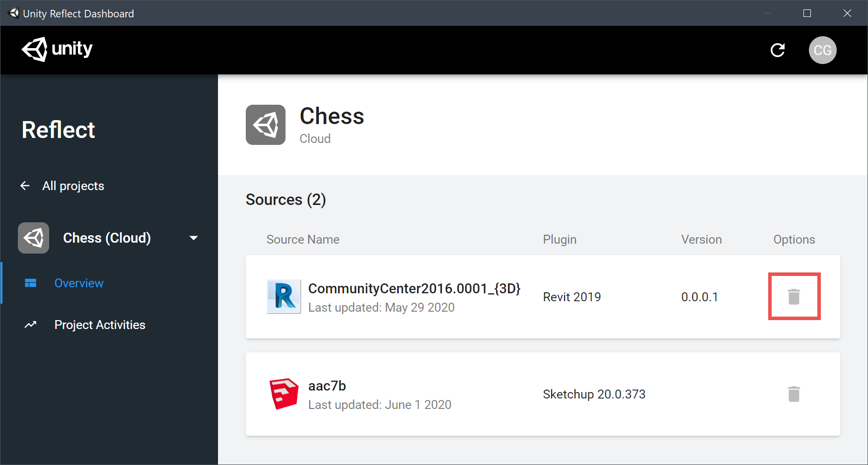Maximize the Unity Reflect Dashboard window
This screenshot has height=465, width=868.
coord(807,13)
